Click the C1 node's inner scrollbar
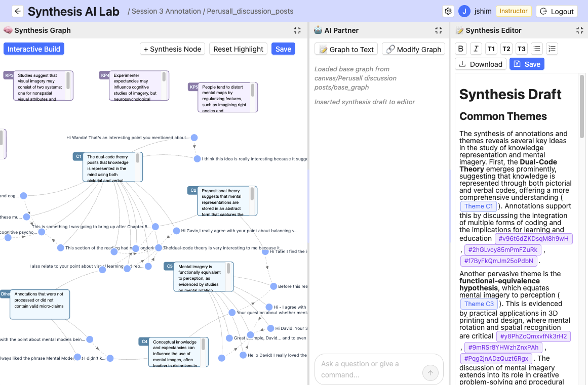This screenshot has width=588, height=385. pyautogui.click(x=138, y=158)
